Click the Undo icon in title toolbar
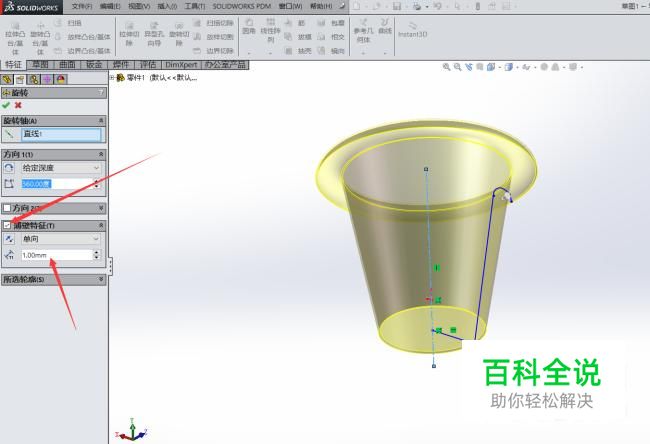This screenshot has width=650, height=444. (x=437, y=6)
